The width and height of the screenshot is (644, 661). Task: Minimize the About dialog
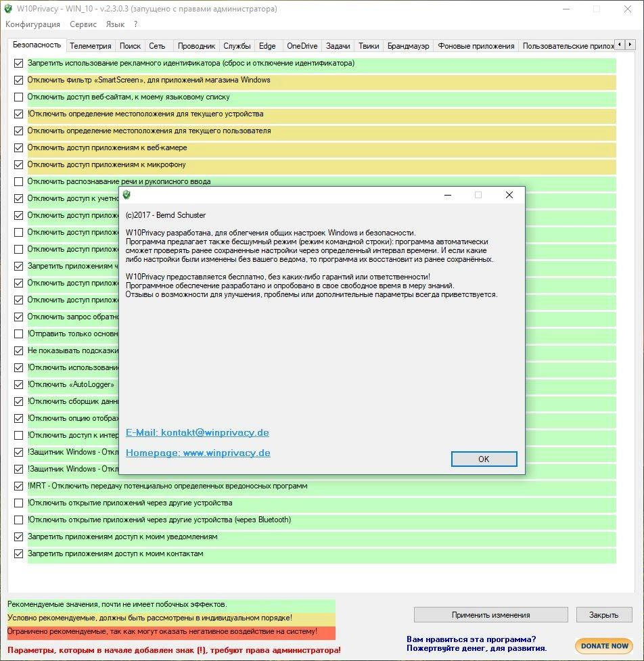(448, 195)
